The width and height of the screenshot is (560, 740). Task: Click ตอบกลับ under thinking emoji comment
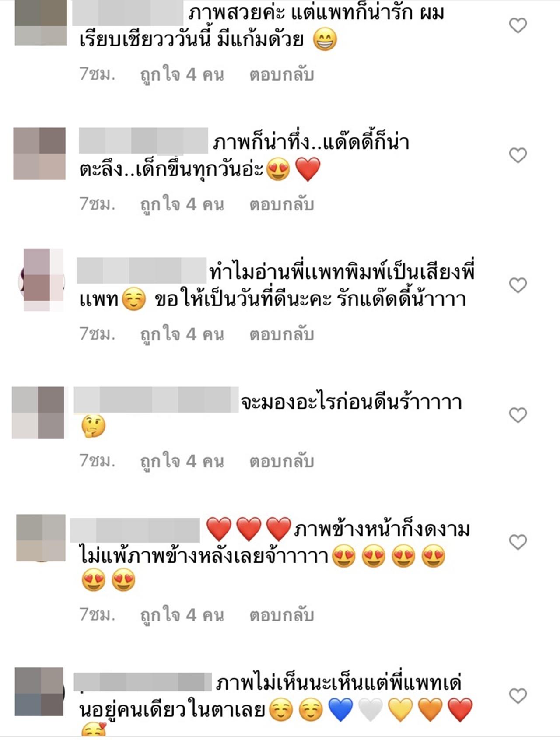click(282, 461)
